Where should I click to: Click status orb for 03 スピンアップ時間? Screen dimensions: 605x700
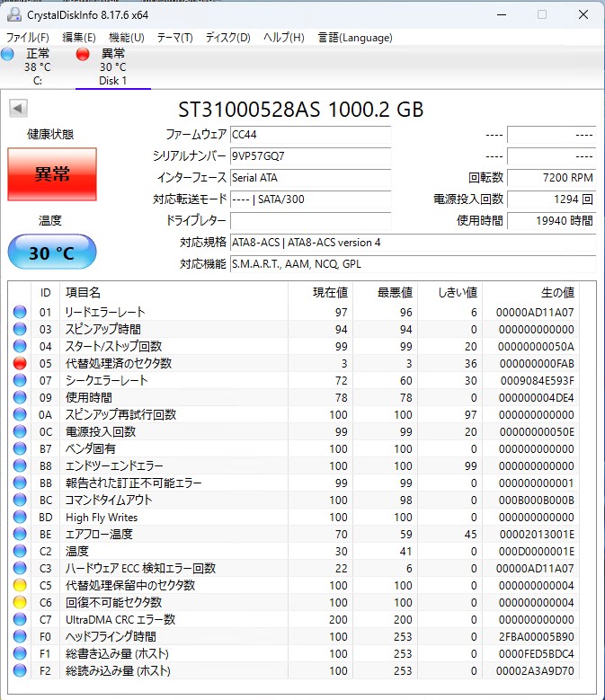click(x=20, y=329)
